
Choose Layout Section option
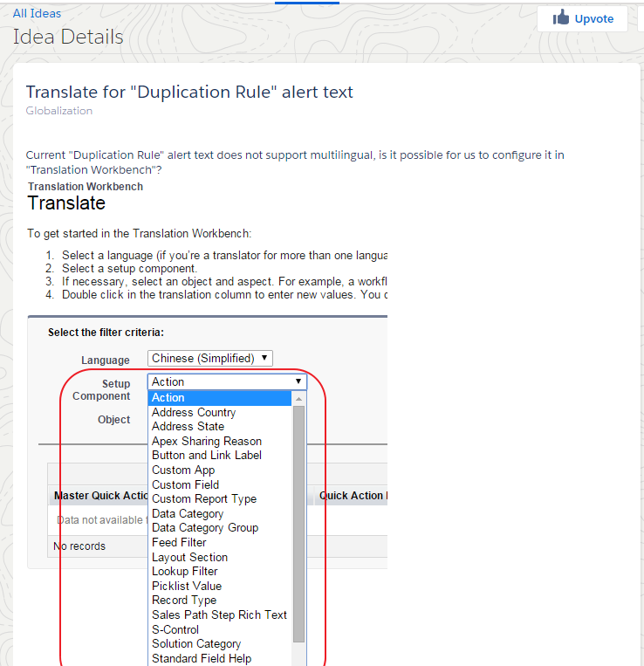pyautogui.click(x=220, y=557)
